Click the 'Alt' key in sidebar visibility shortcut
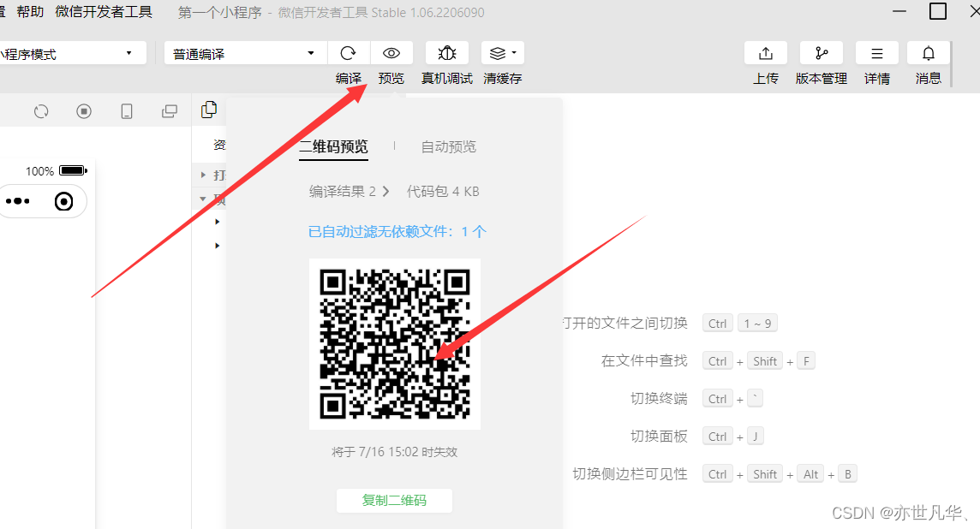The width and height of the screenshot is (980, 529). click(x=810, y=474)
